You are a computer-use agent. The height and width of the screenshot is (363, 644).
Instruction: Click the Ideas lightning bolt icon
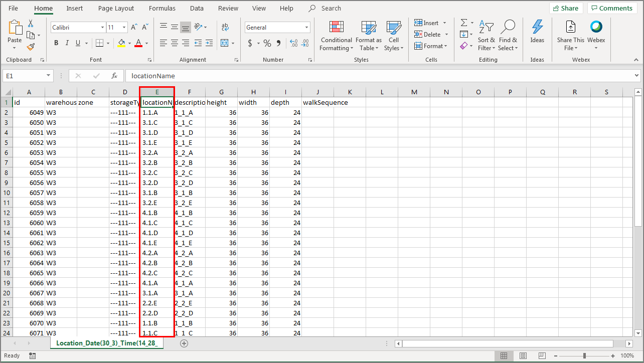coord(537,31)
